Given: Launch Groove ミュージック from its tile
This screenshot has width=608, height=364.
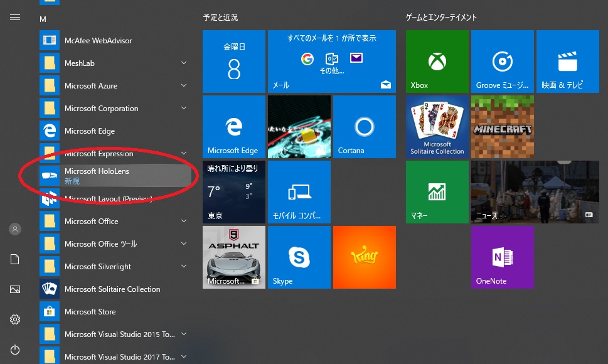Looking at the screenshot, I should tap(502, 61).
